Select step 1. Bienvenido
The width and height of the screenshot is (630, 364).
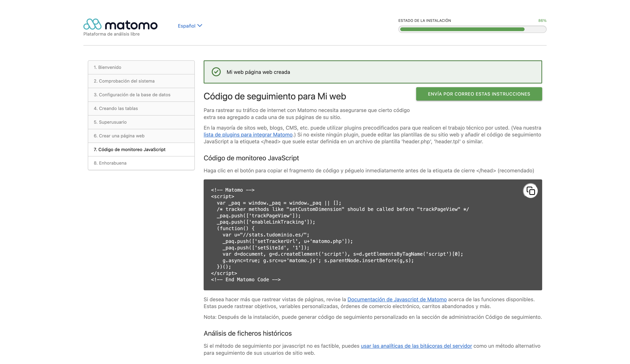[141, 67]
